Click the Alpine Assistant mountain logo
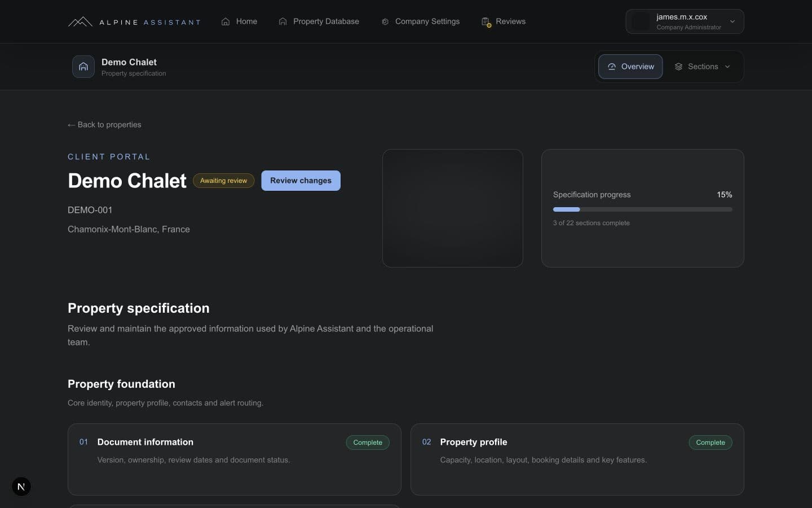This screenshot has height=508, width=812. pos(80,22)
